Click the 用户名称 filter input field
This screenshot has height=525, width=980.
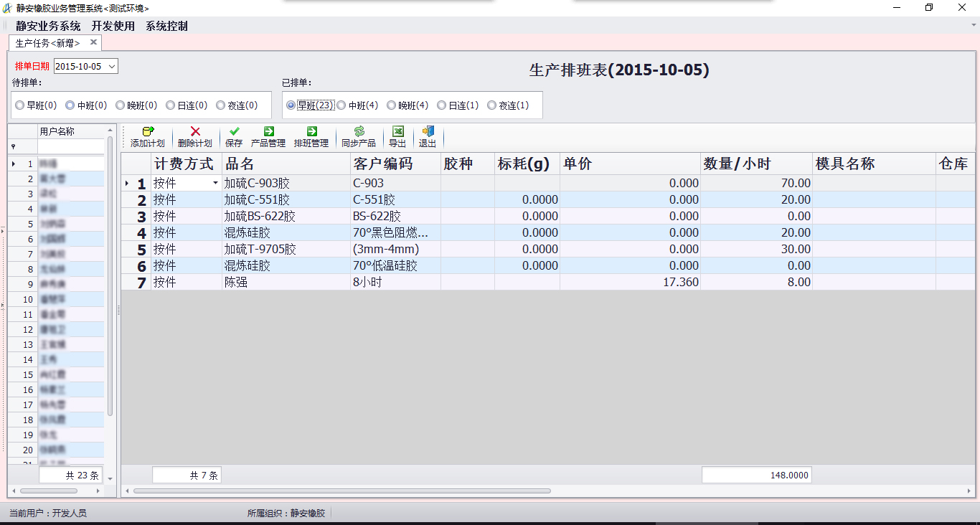pos(70,146)
